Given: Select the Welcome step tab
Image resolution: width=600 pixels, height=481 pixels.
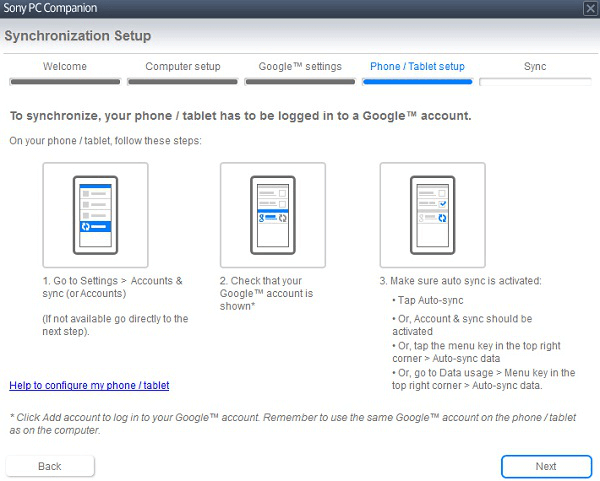Looking at the screenshot, I should 65,66.
